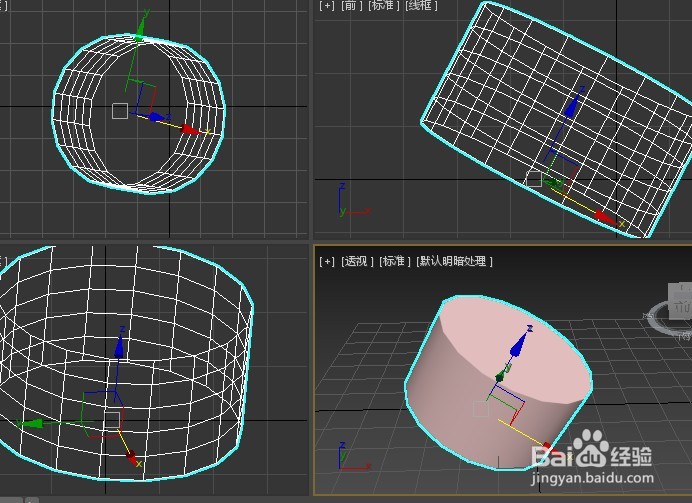The height and width of the screenshot is (503, 692).
Task: Open the [标准] menu of the front viewport
Action: tap(384, 6)
